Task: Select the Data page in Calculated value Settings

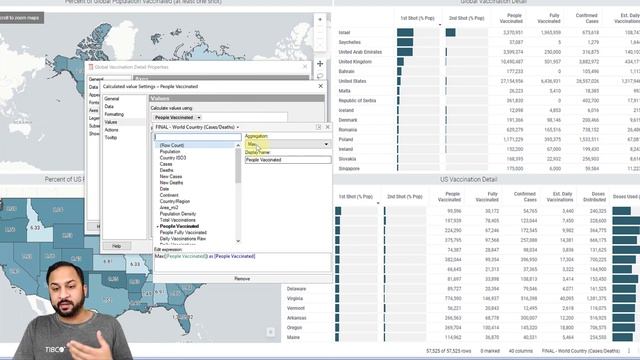Action: (109, 107)
